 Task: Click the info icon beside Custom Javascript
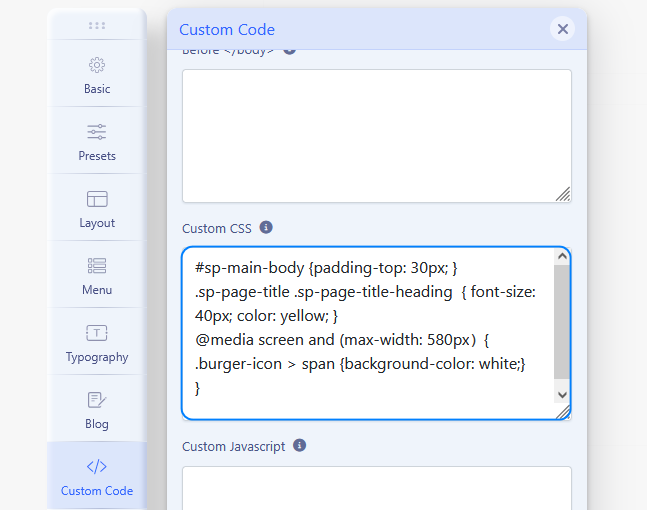pos(299,446)
